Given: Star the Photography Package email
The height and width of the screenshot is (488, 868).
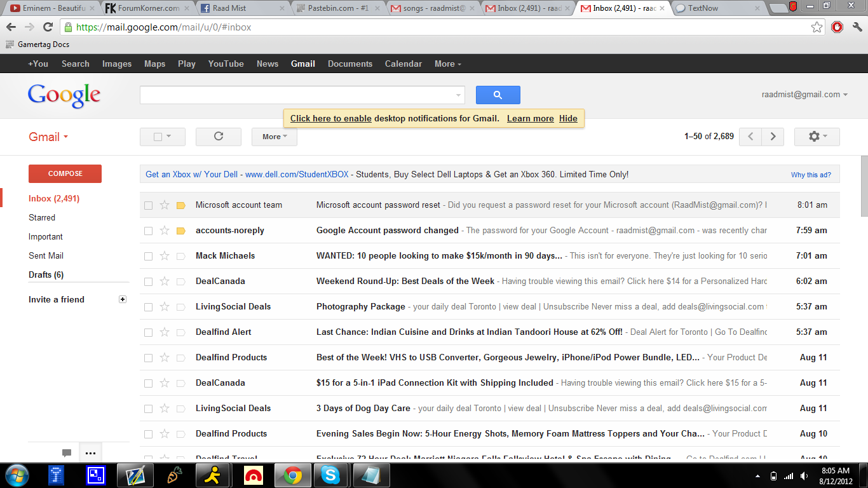Looking at the screenshot, I should click(165, 307).
